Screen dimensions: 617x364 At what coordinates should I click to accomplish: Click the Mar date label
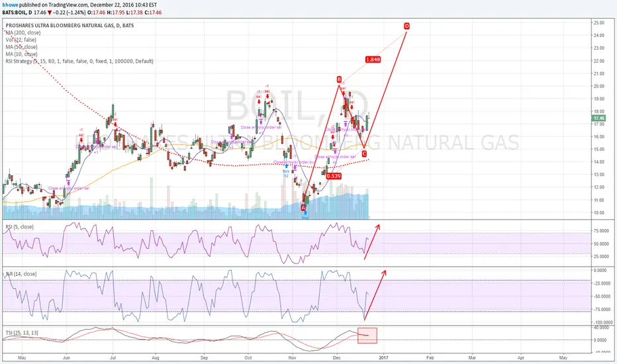point(472,357)
